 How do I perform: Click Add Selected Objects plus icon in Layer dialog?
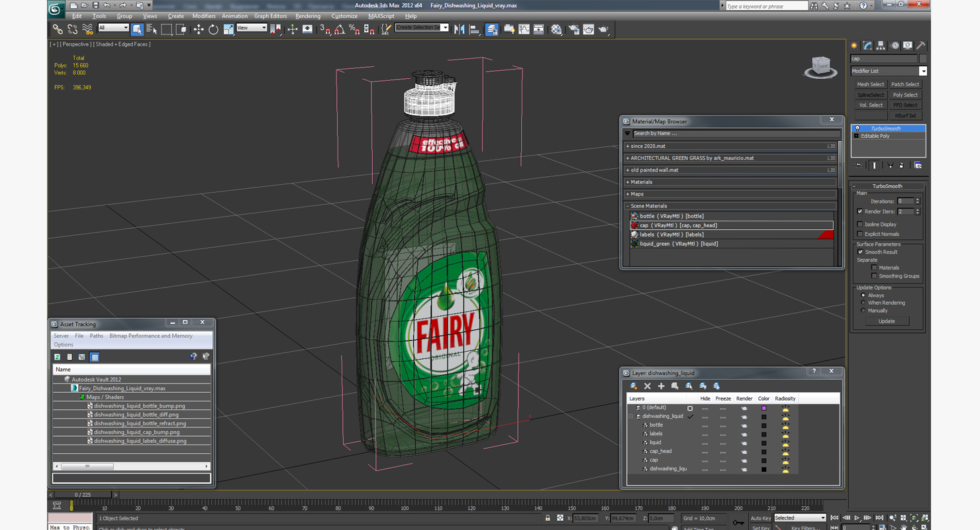[661, 386]
